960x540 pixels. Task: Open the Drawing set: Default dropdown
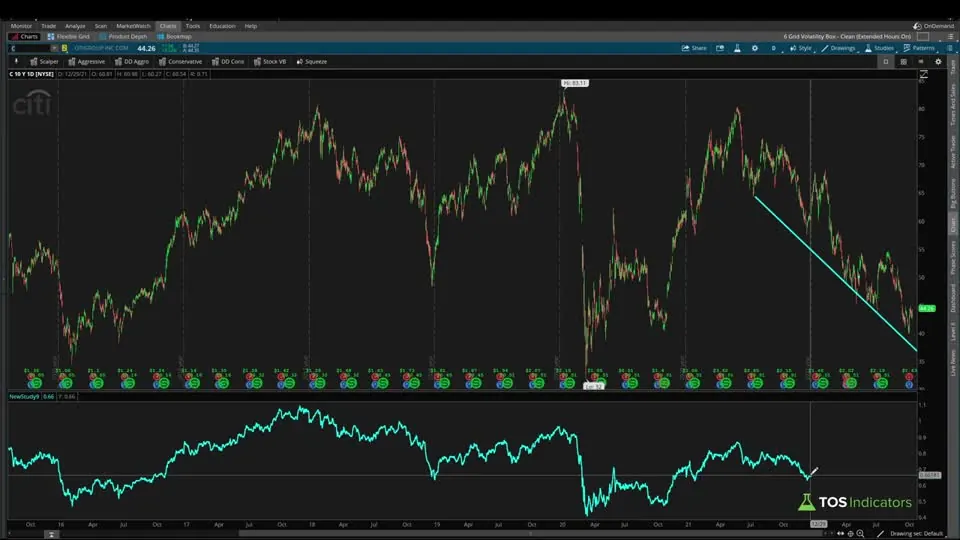point(916,534)
